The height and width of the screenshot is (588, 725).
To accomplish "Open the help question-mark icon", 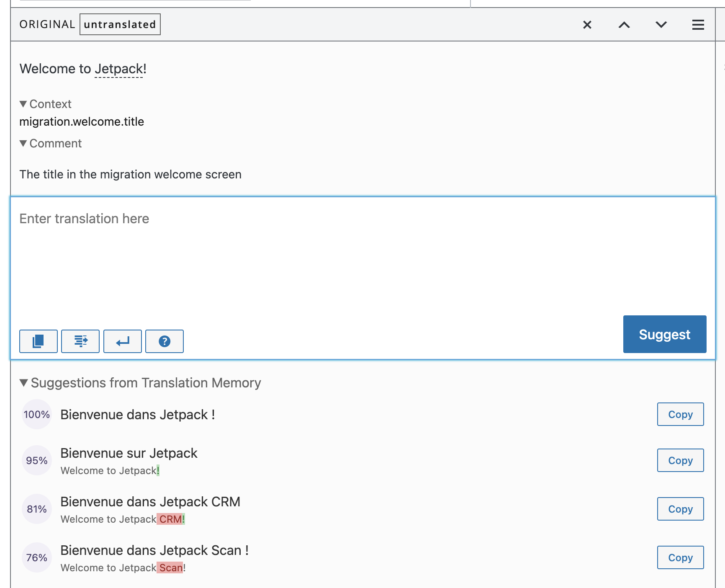I will click(x=165, y=341).
